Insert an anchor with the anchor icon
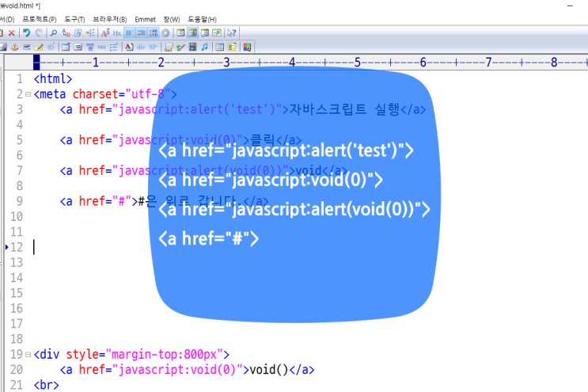The width and height of the screenshot is (588, 392). 13,48
